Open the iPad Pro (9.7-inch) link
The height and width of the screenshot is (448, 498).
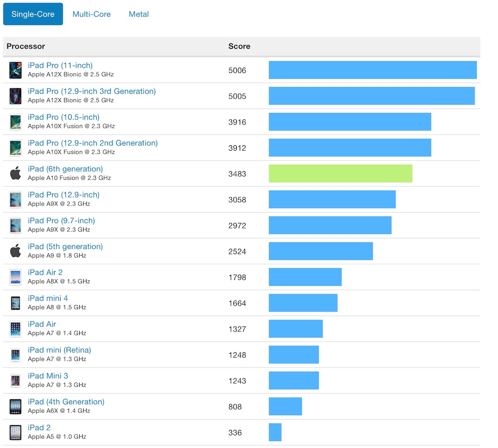61,221
